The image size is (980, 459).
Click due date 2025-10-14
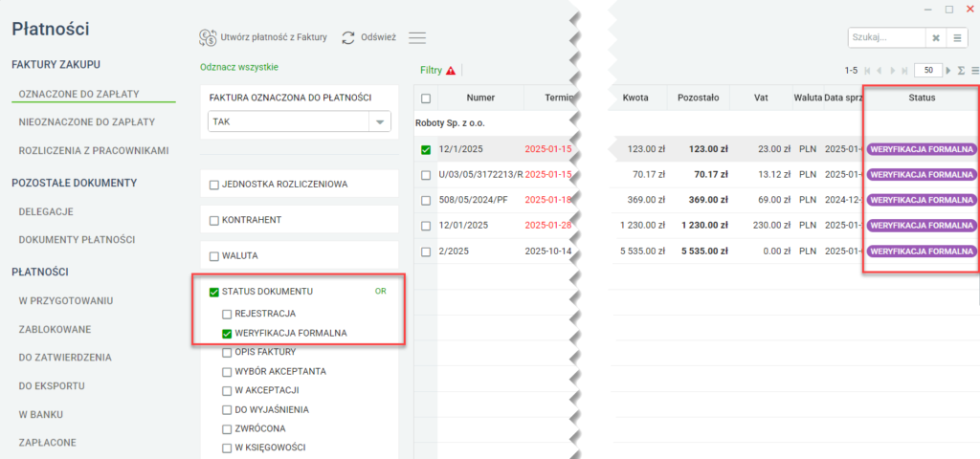[548, 251]
